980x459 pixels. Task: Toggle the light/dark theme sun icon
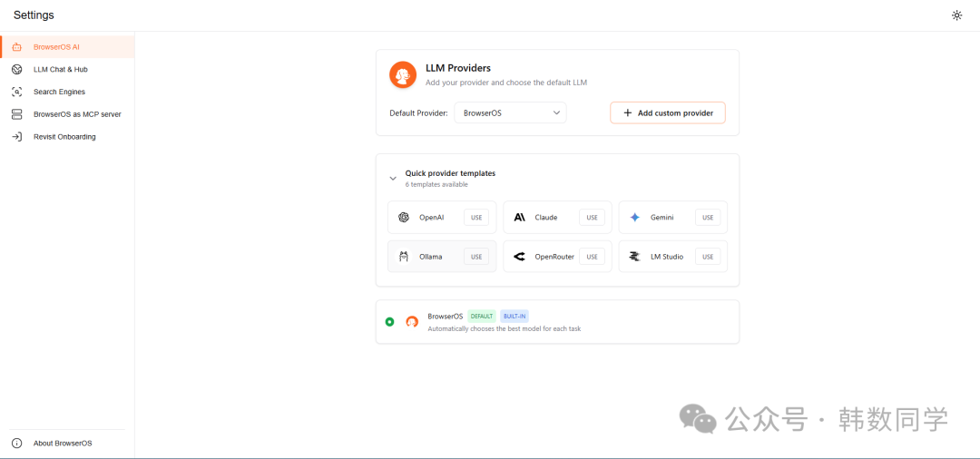(x=956, y=15)
